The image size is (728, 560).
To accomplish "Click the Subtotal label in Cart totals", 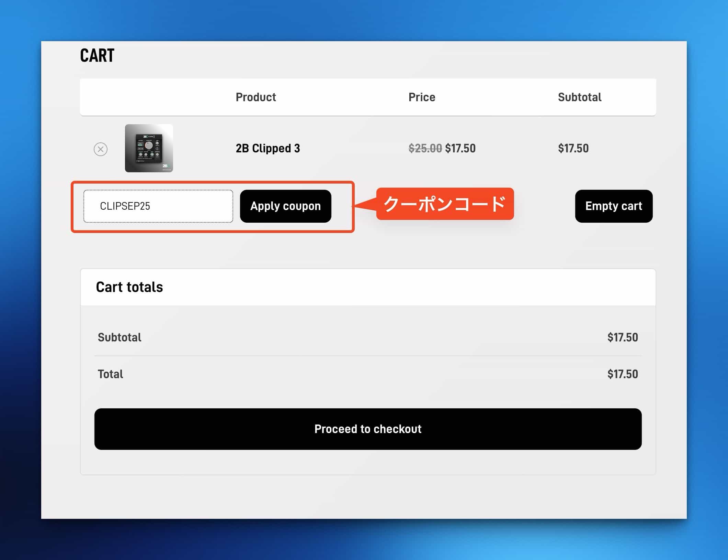I will click(120, 337).
